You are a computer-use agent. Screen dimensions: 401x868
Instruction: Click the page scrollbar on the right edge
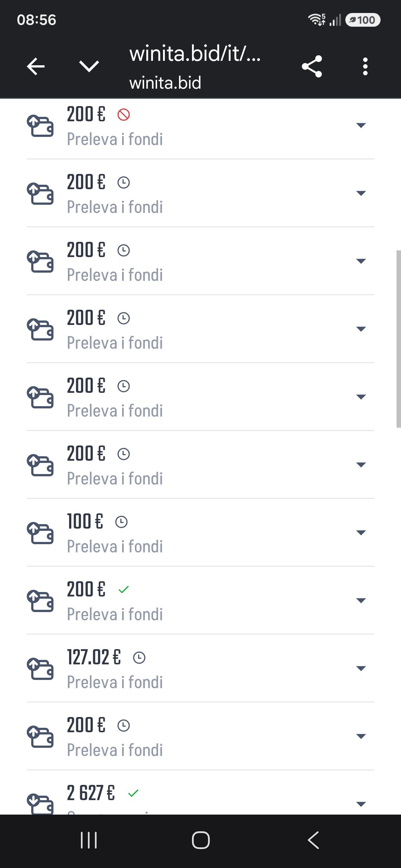point(398,339)
